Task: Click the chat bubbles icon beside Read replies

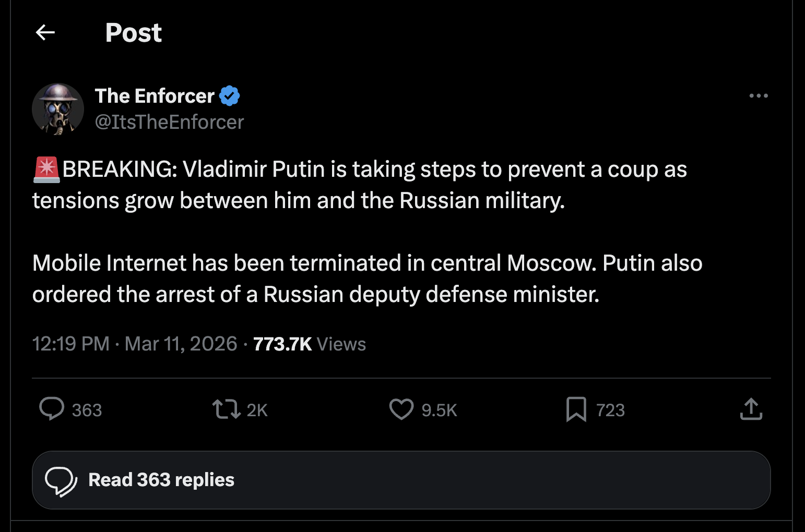Action: pyautogui.click(x=61, y=480)
